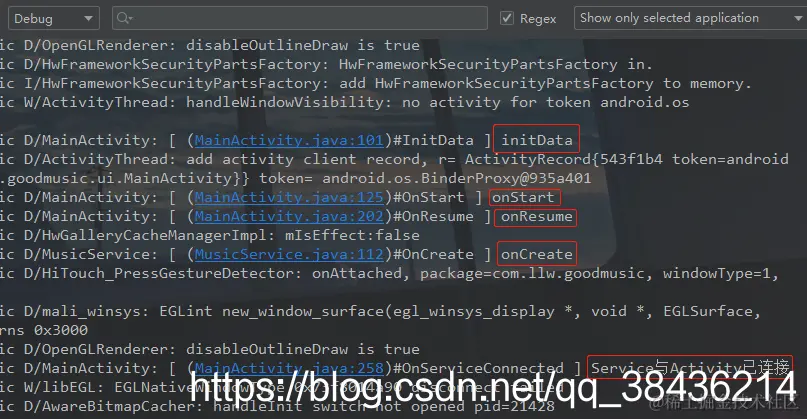
Task: Select the 'AwareBitmapCacher: handleInit' log line
Action: pyautogui.click(x=277, y=406)
